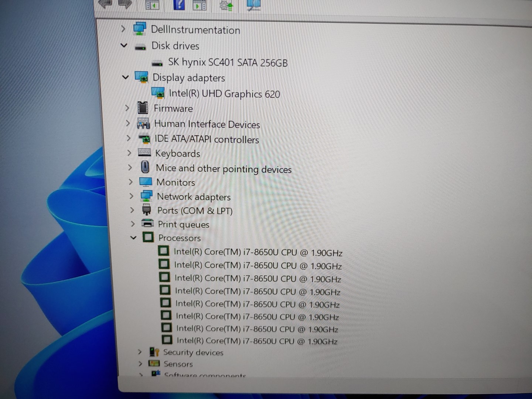
Task: Expand Mice and other pointing devices node
Action: (x=130, y=167)
